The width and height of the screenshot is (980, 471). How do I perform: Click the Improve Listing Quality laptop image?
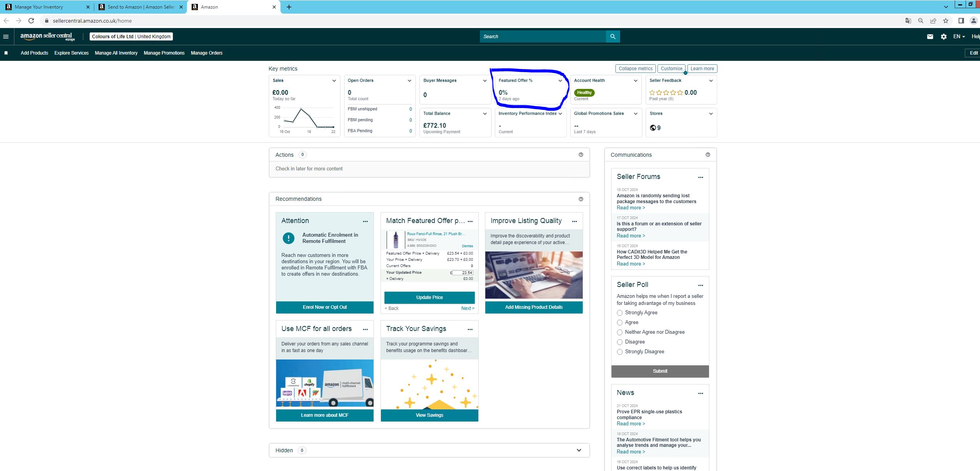[534, 275]
